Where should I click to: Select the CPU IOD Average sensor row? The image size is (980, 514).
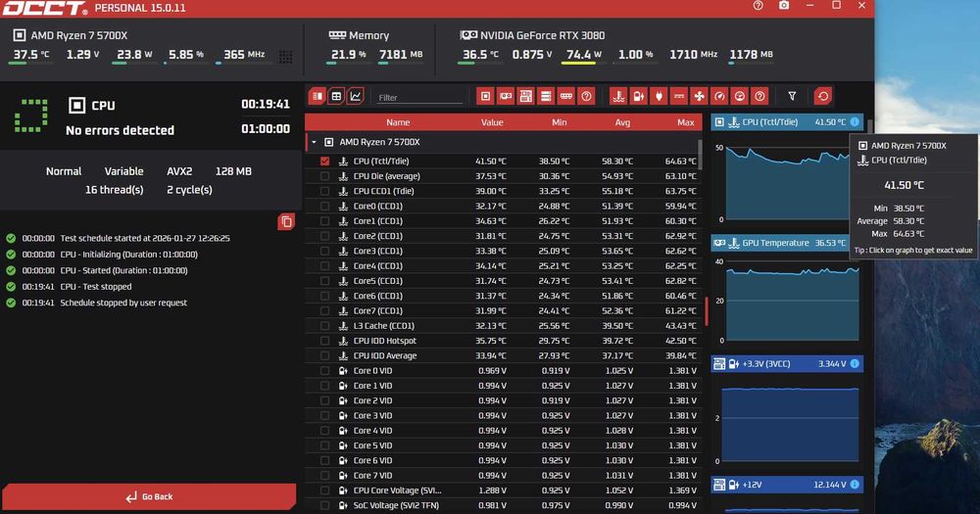tap(503, 356)
